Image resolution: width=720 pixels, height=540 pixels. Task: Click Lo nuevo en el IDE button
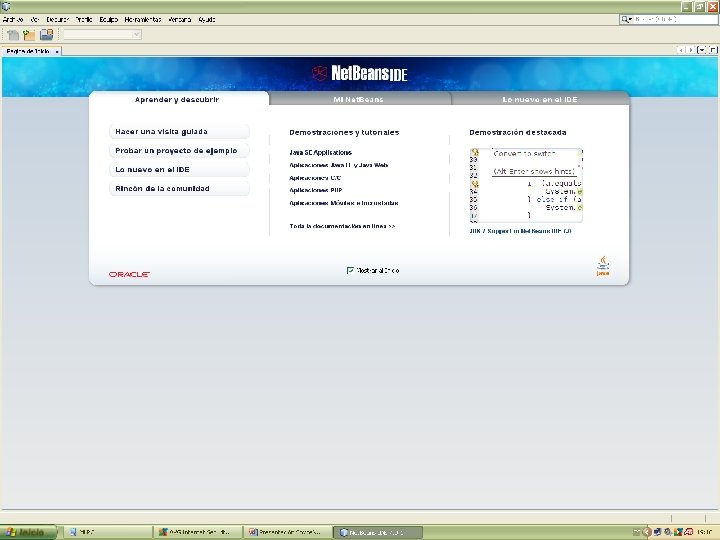point(179,169)
